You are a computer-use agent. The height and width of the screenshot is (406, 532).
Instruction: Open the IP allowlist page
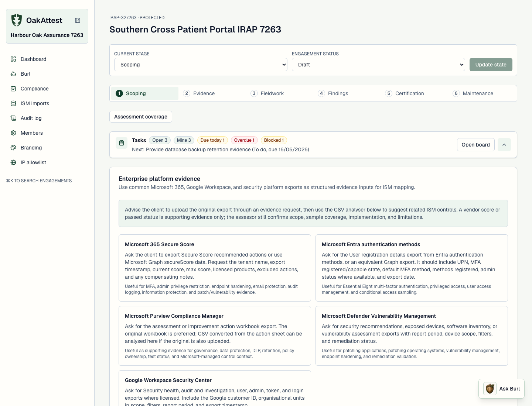tap(47, 162)
